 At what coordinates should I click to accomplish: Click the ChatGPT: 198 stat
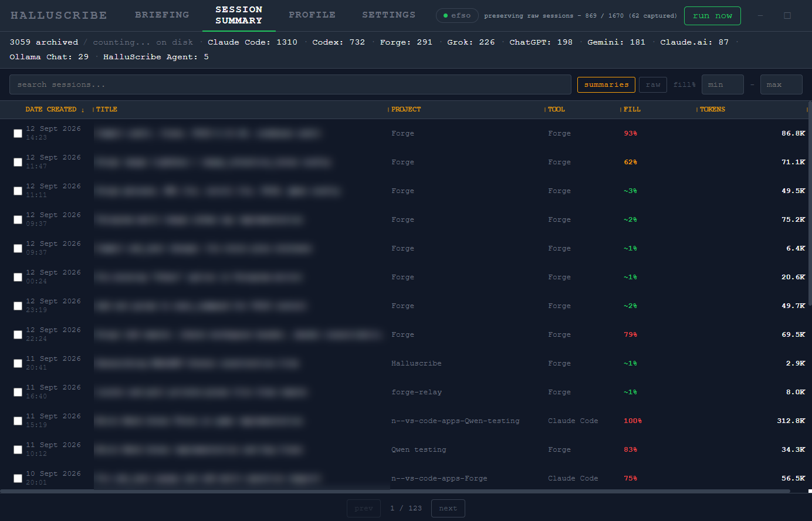(541, 42)
